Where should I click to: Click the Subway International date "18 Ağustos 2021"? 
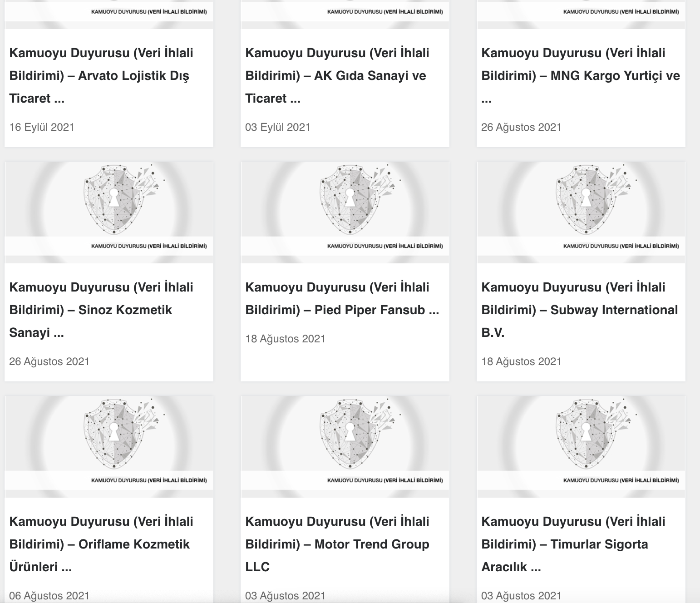[522, 361]
